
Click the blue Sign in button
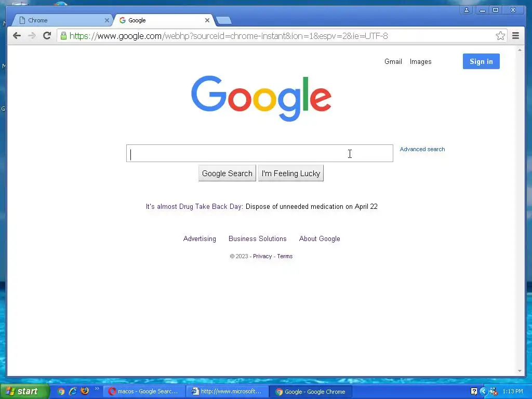tap(481, 61)
